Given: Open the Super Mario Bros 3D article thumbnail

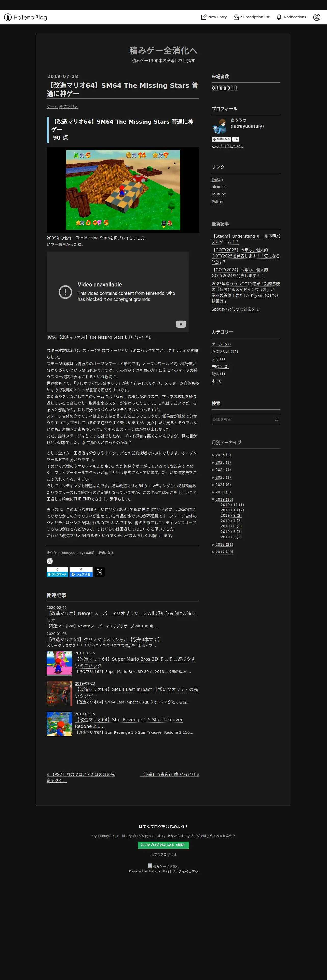Looking at the screenshot, I should [x=59, y=663].
